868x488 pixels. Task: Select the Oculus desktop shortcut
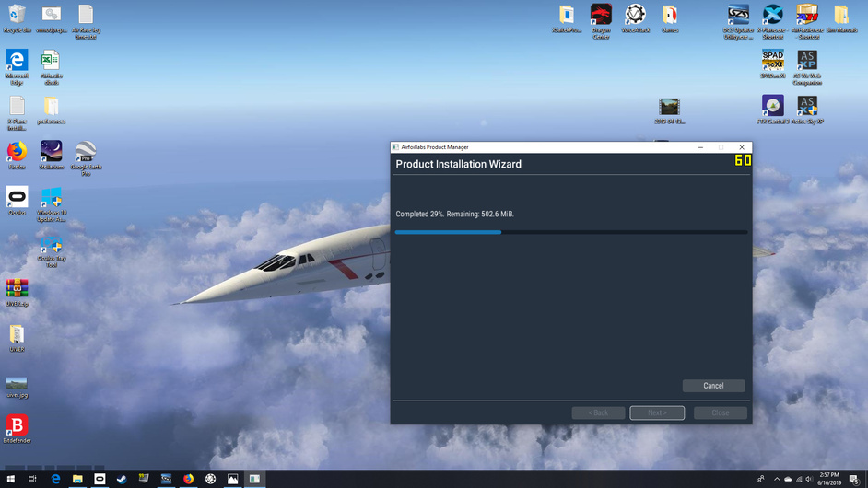pyautogui.click(x=17, y=201)
